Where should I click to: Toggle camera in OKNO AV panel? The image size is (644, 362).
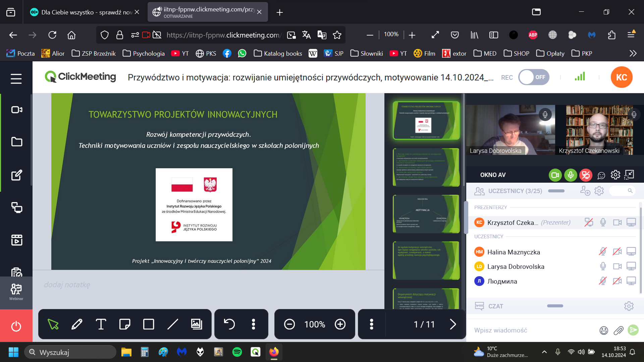(x=555, y=175)
